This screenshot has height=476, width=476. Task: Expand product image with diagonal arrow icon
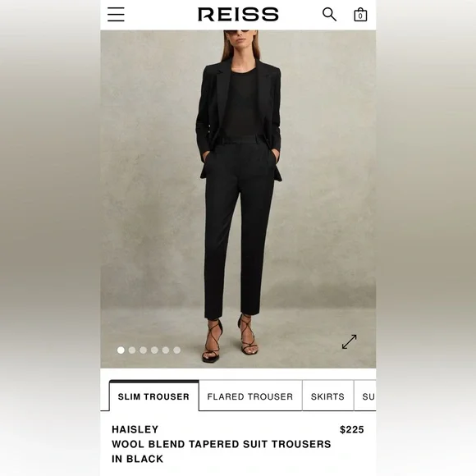click(x=349, y=342)
